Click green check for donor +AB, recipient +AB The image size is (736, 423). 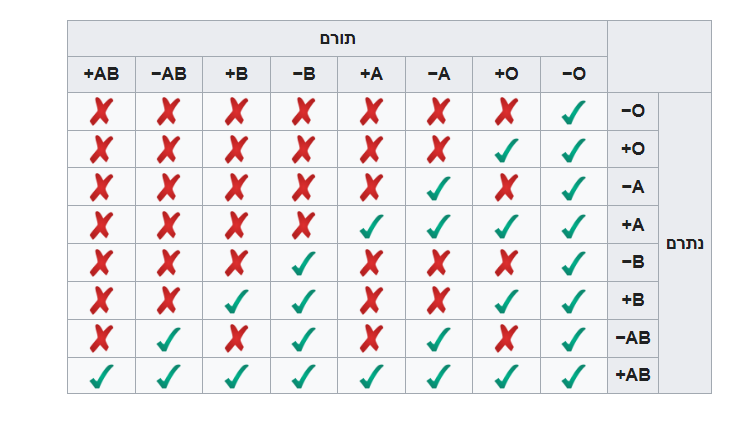coord(101,376)
